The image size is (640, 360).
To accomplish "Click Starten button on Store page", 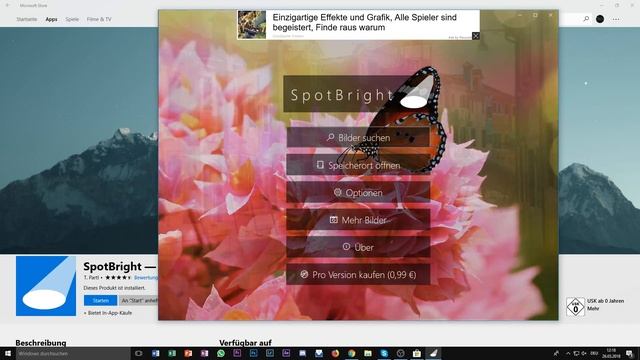I will pos(100,300).
